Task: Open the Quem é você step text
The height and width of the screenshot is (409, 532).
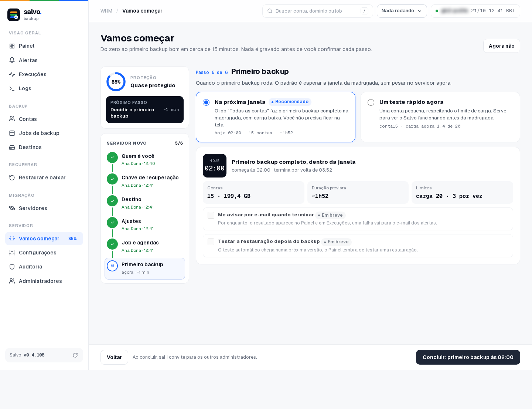Action: 138,156
